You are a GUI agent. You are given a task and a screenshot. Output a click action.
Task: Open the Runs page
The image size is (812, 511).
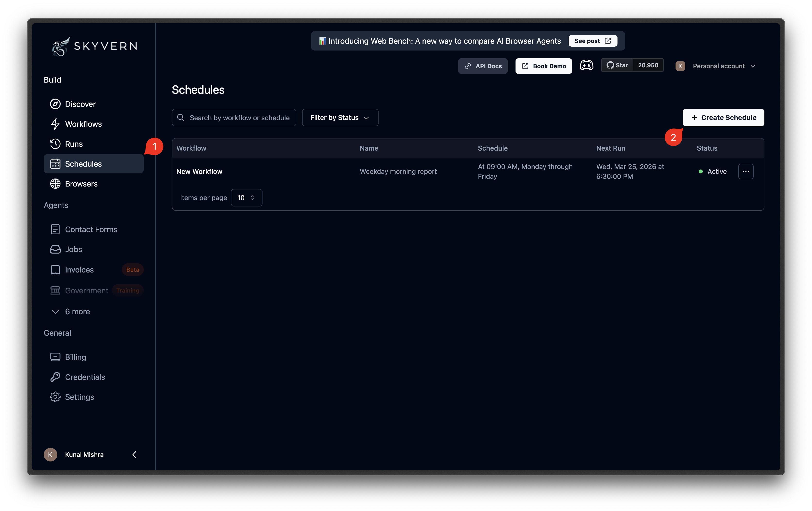74,144
